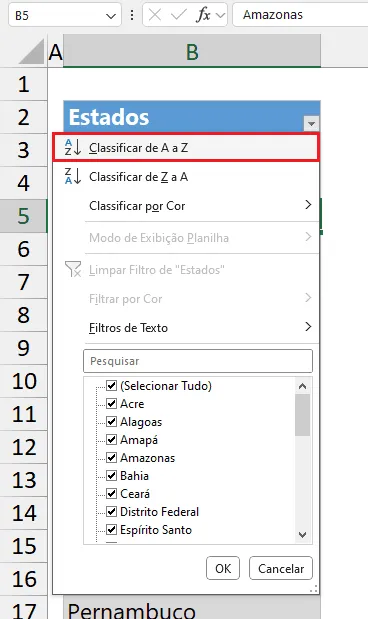Click the formula bar options dots

[132, 15]
